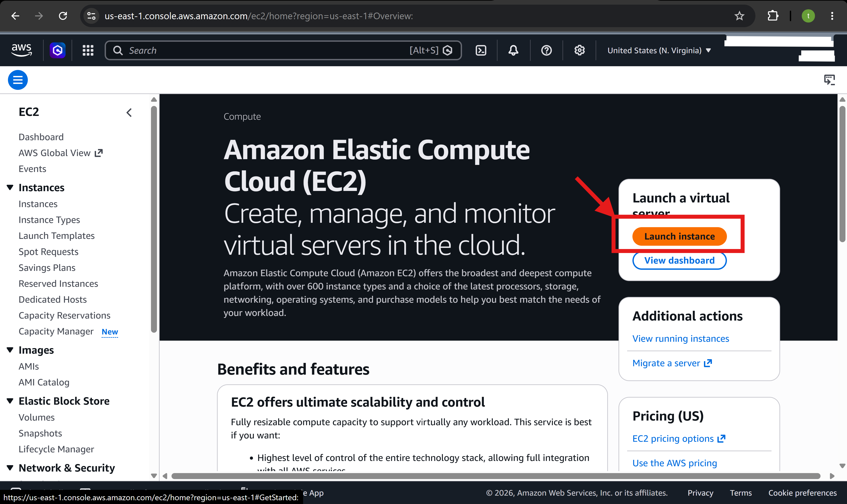Open Use the AWS pricing link
This screenshot has height=504, width=847.
[x=674, y=463]
